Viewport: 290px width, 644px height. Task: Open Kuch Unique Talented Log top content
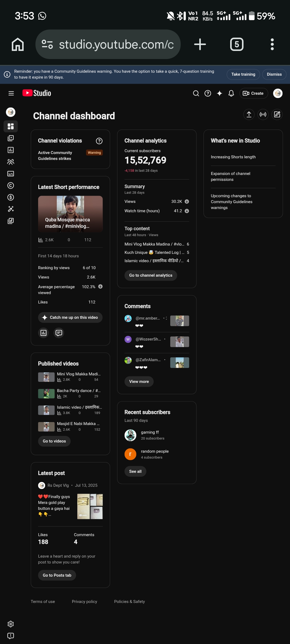pyautogui.click(x=157, y=253)
